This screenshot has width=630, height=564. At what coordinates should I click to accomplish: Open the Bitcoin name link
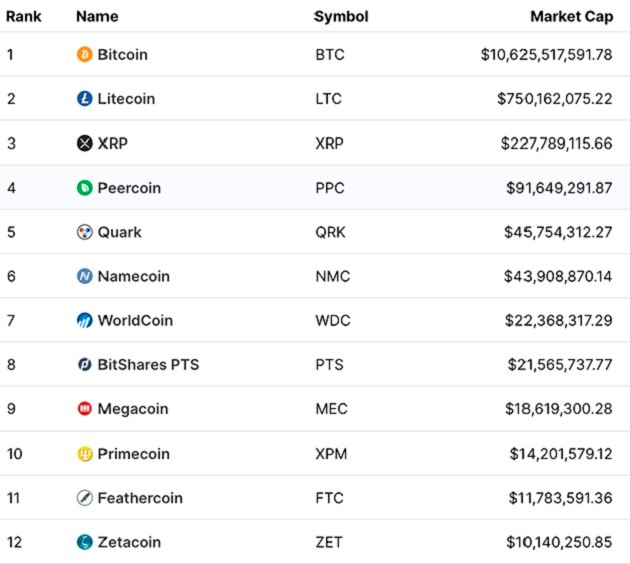tap(122, 55)
